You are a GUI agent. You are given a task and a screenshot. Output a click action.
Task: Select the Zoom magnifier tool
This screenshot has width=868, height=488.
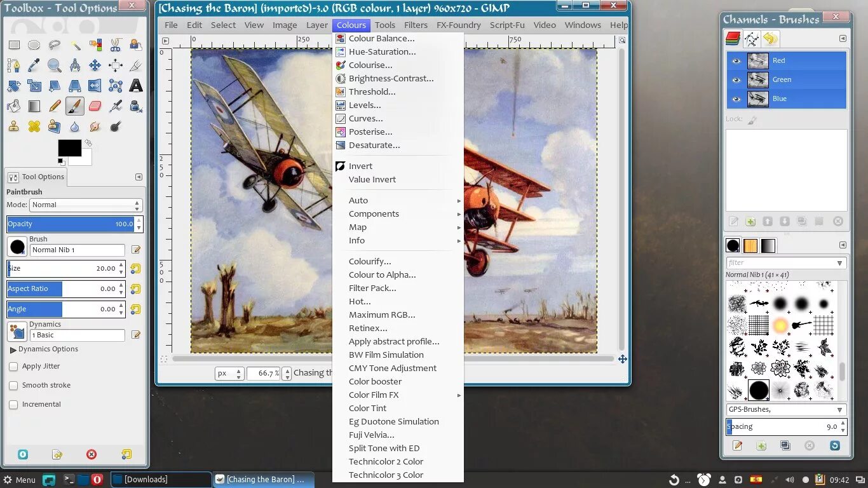pyautogui.click(x=55, y=65)
